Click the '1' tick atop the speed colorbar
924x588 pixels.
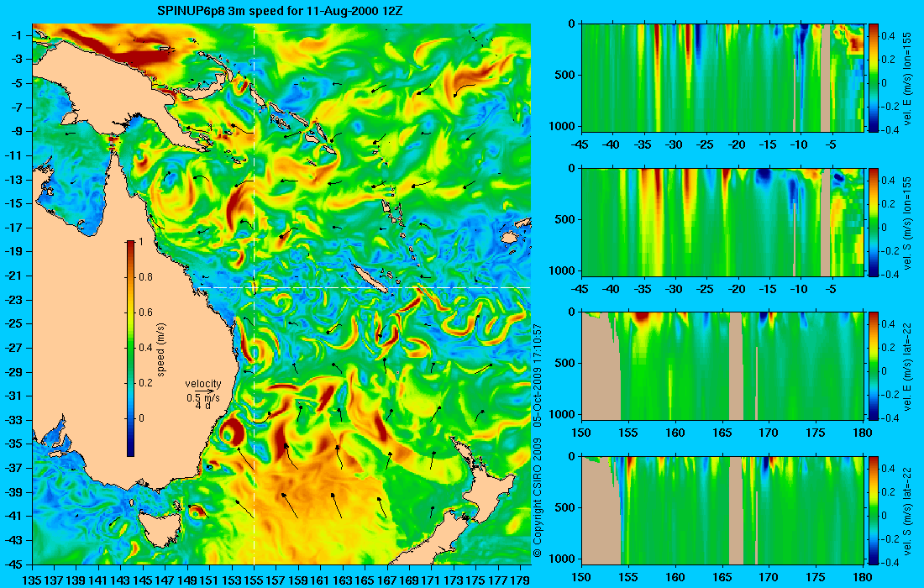(x=140, y=242)
